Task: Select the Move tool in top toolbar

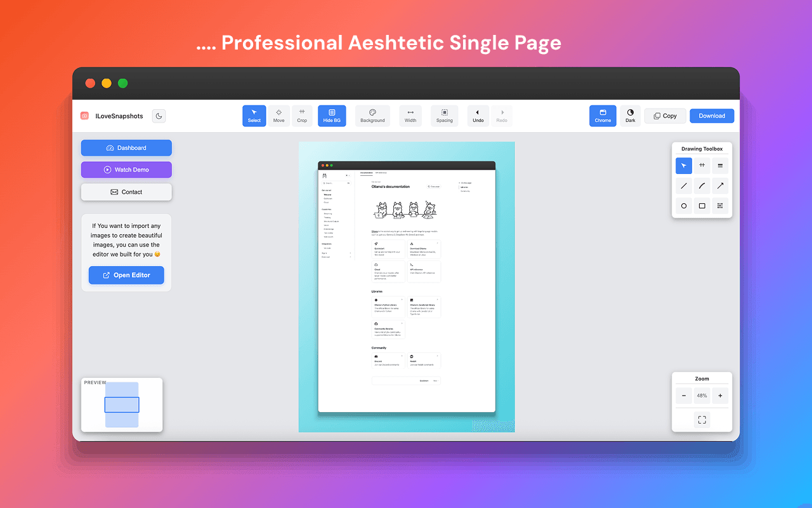Action: pos(278,116)
